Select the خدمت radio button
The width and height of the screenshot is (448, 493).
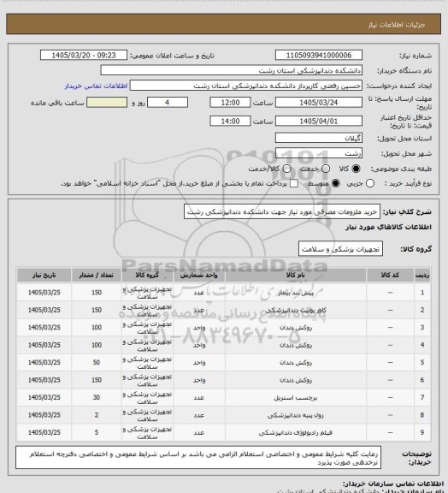click(326, 169)
